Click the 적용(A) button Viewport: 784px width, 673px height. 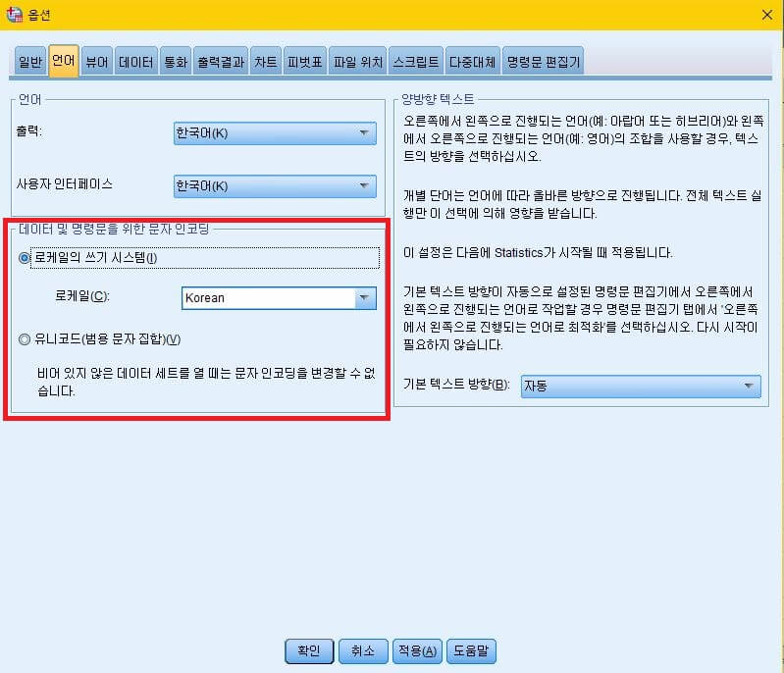tap(417, 650)
